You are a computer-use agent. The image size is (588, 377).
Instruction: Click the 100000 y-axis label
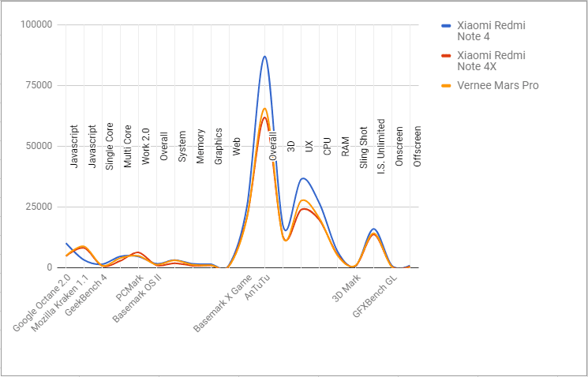point(36,24)
